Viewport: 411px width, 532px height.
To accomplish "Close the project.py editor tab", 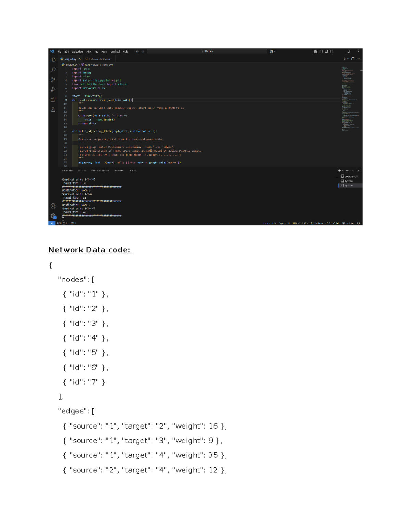I will [x=80, y=59].
